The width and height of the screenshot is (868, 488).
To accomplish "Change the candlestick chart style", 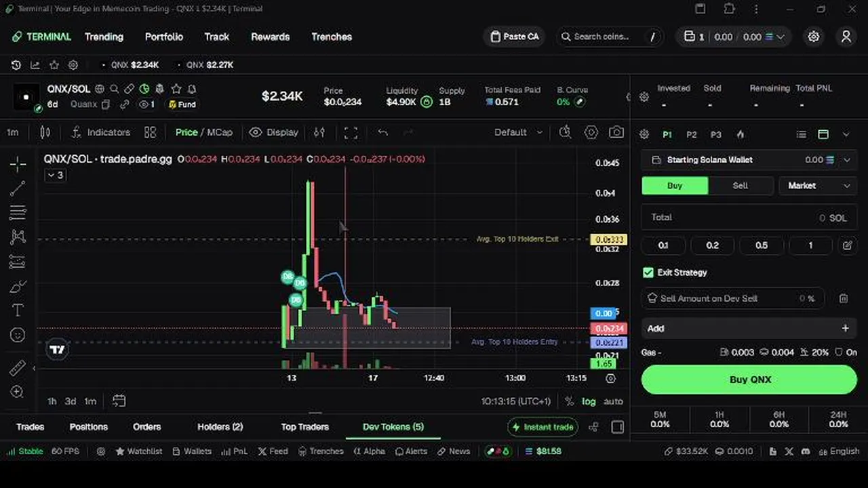I will click(x=45, y=132).
